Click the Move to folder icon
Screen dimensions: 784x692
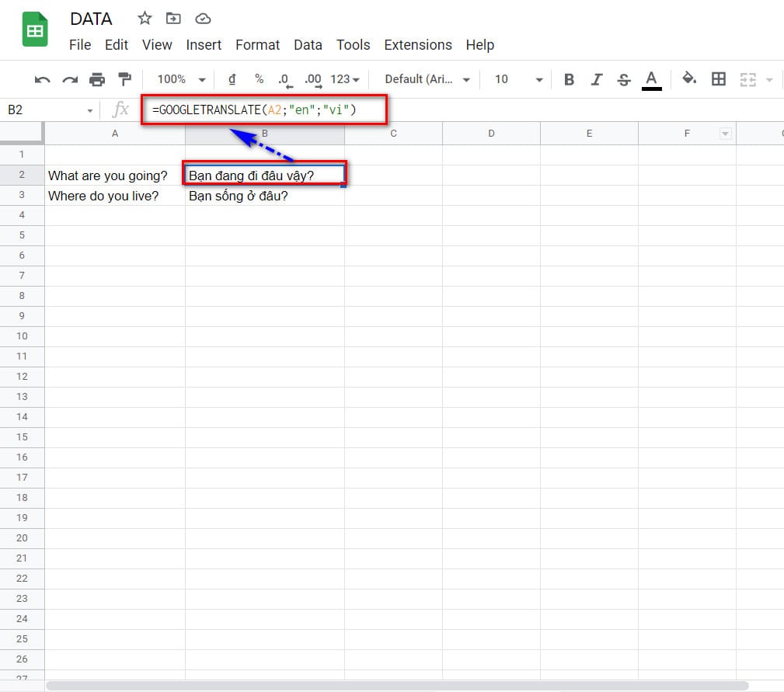[x=173, y=19]
